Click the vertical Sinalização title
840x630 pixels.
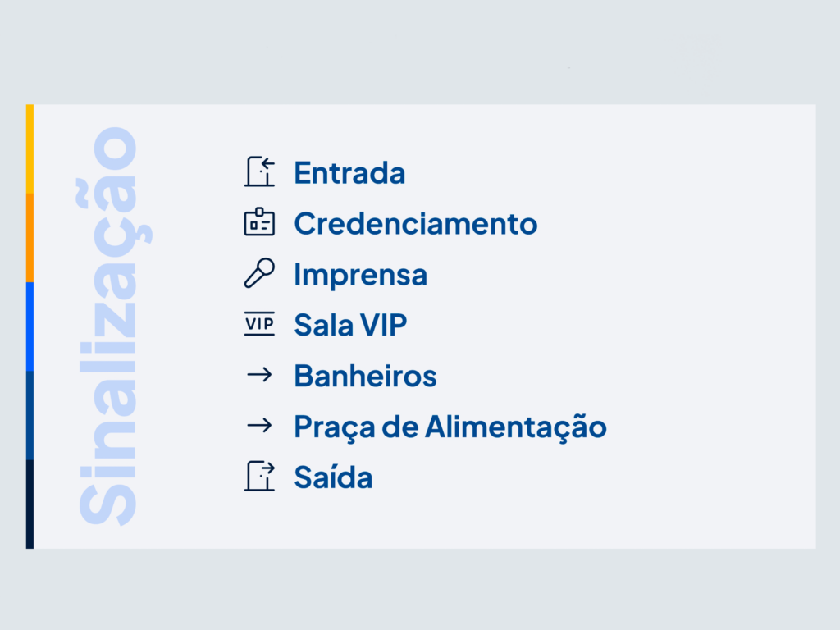coord(114,326)
